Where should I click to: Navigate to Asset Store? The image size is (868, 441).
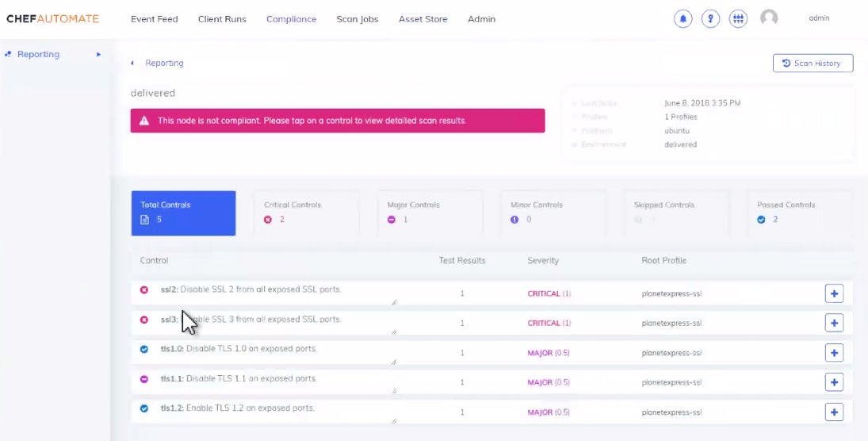pos(423,19)
